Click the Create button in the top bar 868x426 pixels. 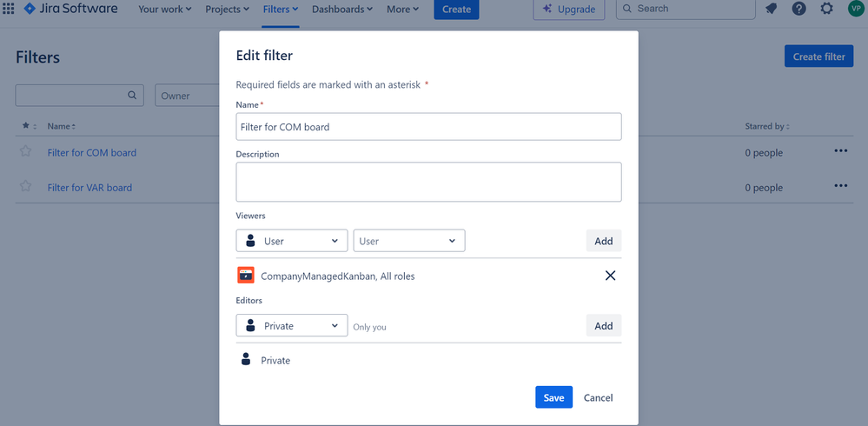[456, 10]
